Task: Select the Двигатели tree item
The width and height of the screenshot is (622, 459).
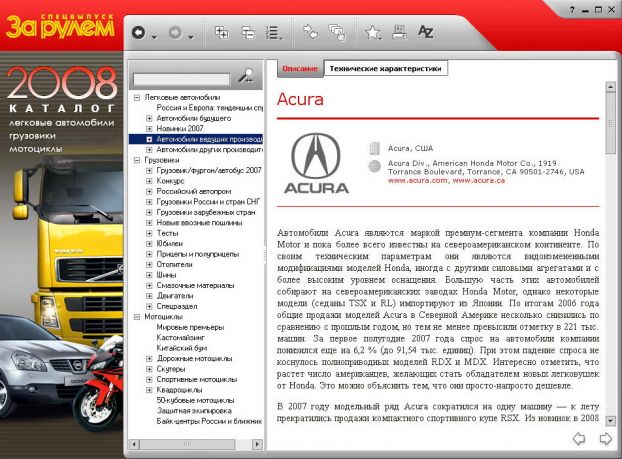Action: (x=175, y=296)
